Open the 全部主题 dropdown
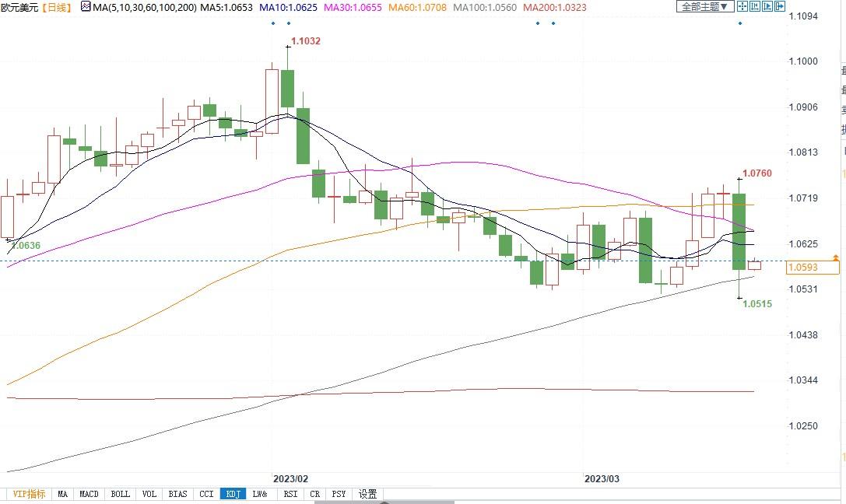Viewport: 846px width, 504px height. coord(705,7)
